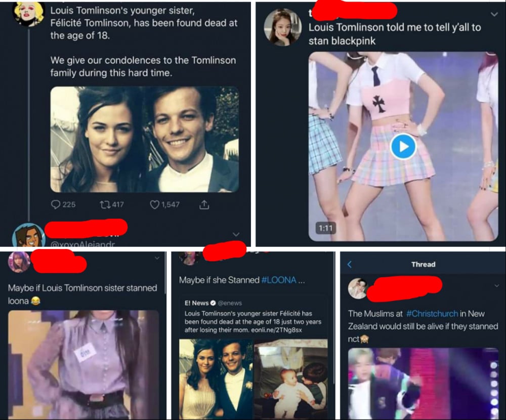Image resolution: width=506 pixels, height=420 pixels.
Task: Go back using the Thread back arrow
Action: [350, 264]
